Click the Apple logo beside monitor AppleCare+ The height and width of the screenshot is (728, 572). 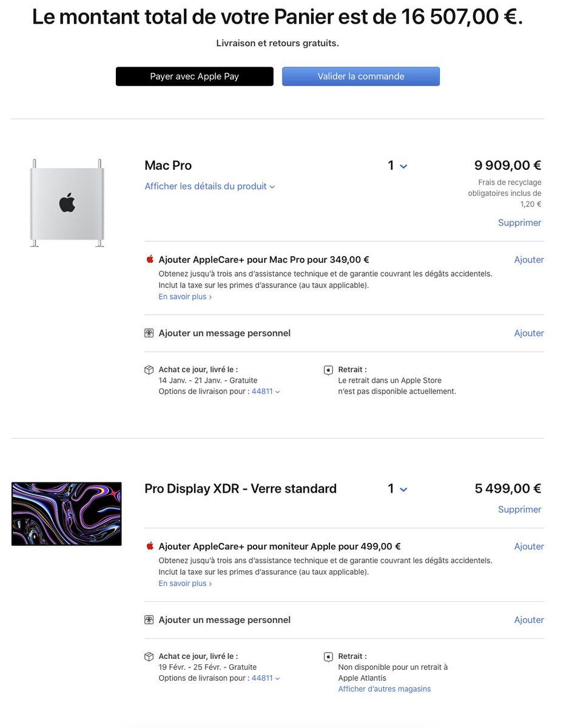point(150,546)
